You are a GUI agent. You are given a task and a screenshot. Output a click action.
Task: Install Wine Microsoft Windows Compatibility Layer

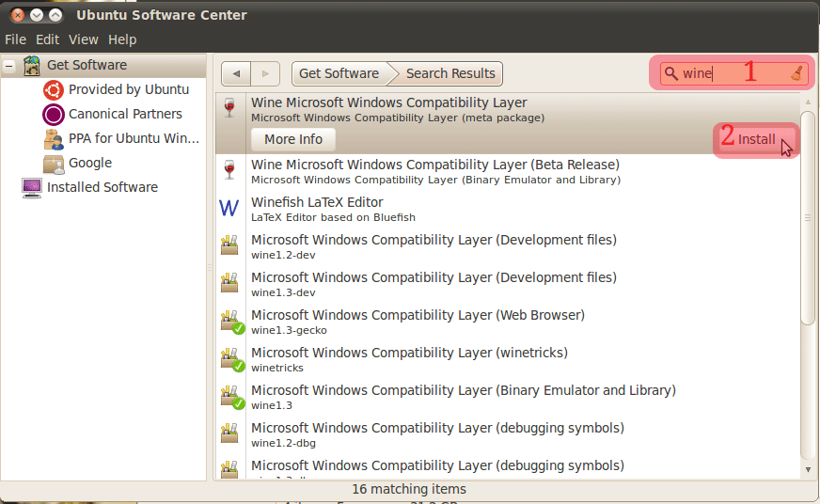point(756,139)
